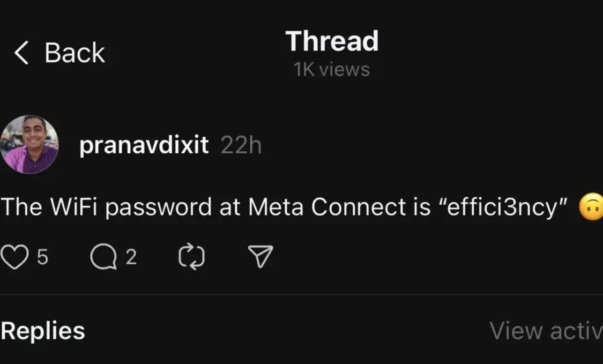Viewport: 603px width, 364px height.
Task: Tap the "Connect" word in the post
Action: pos(359,207)
